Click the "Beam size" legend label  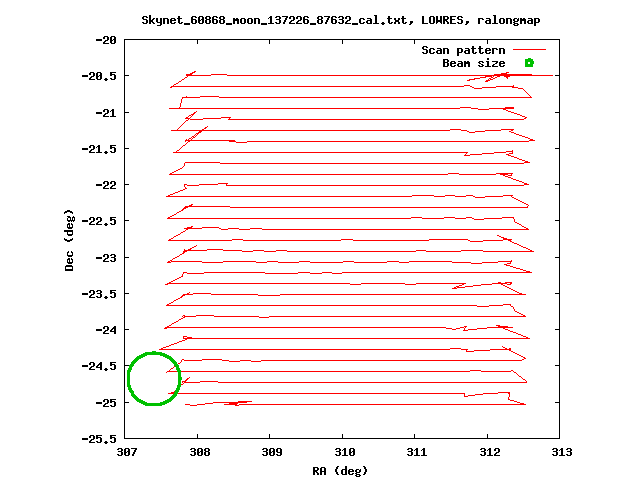click(x=474, y=63)
